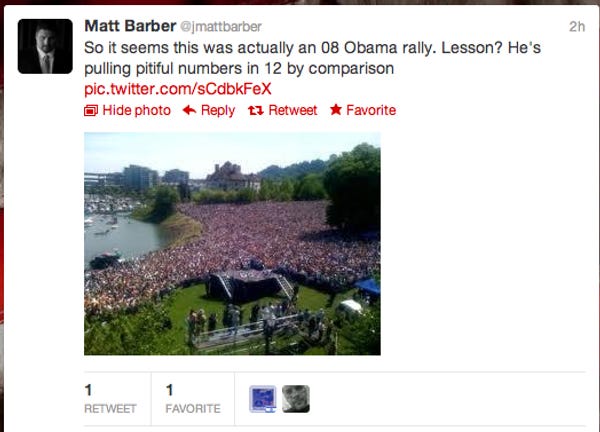Open the gray face avatar below the photo
Viewport: 600px width, 432px height.
tap(296, 399)
